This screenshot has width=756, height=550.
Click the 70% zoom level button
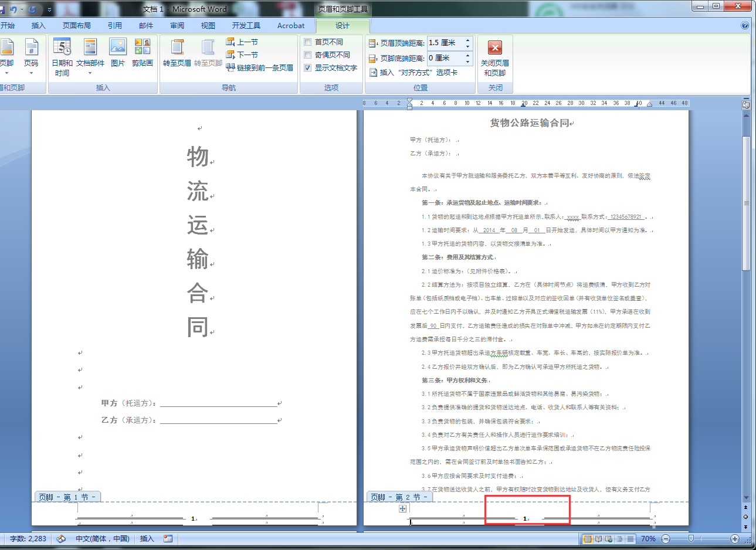(x=648, y=538)
